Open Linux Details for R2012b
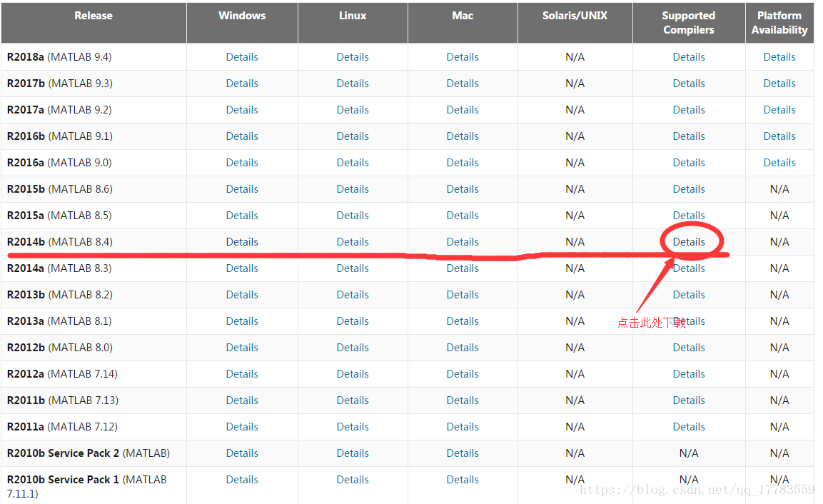This screenshot has width=823, height=504. click(353, 348)
